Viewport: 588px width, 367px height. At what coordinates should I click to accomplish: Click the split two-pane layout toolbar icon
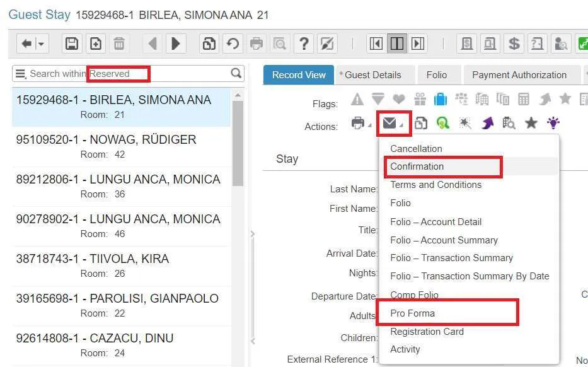(x=397, y=44)
